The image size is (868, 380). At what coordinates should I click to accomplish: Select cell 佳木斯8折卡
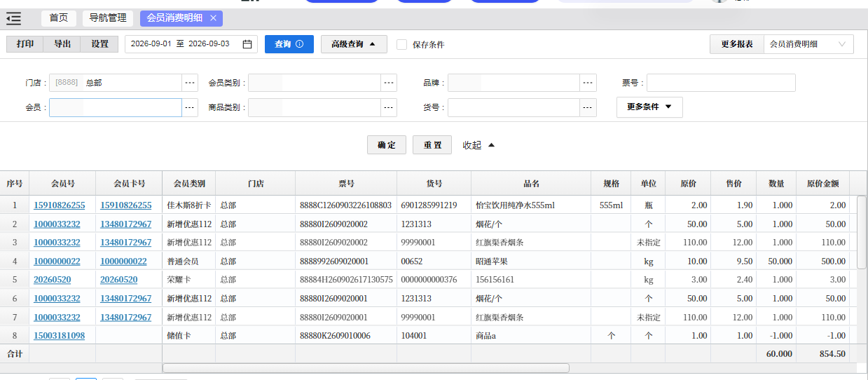point(188,205)
